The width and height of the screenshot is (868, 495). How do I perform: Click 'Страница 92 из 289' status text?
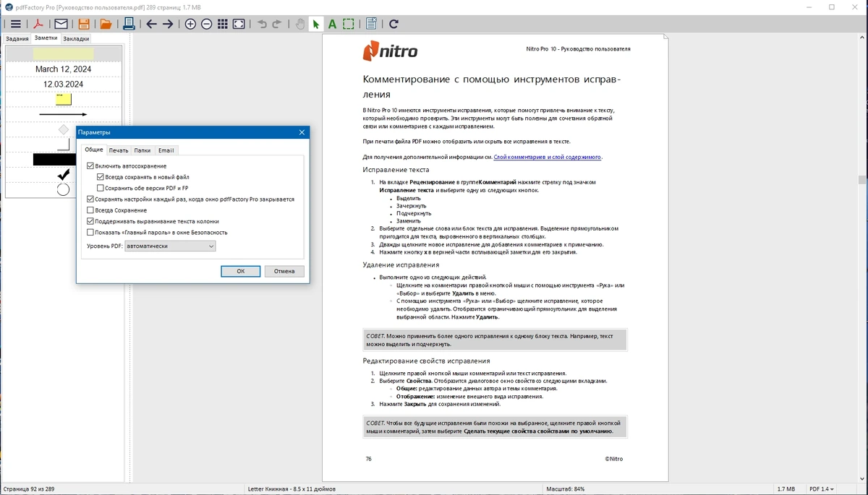[29, 489]
